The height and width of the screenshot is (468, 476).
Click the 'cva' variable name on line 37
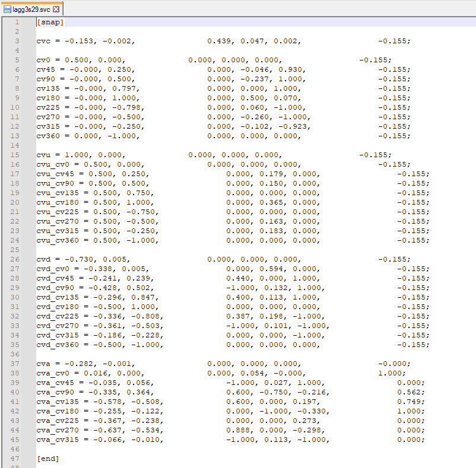click(43, 364)
